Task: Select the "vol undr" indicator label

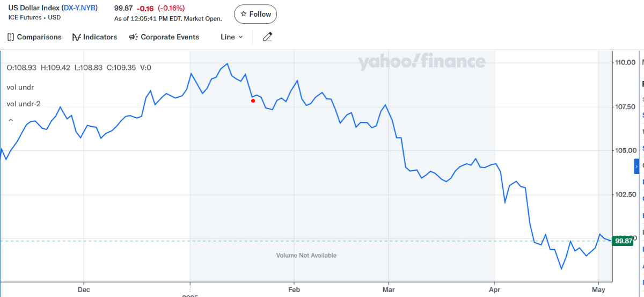Action: 20,87
